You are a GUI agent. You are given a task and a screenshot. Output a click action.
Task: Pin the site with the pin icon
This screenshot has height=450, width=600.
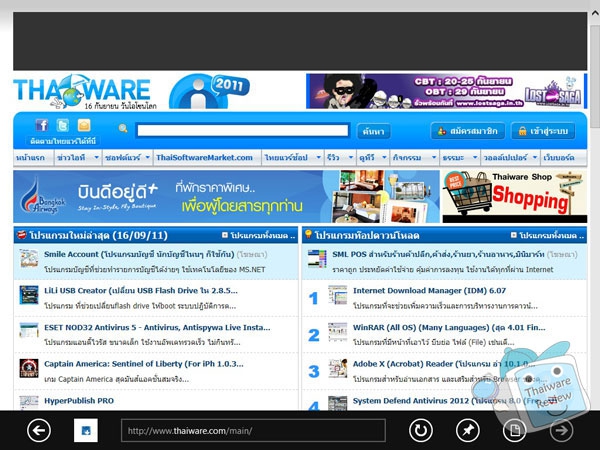[468, 430]
